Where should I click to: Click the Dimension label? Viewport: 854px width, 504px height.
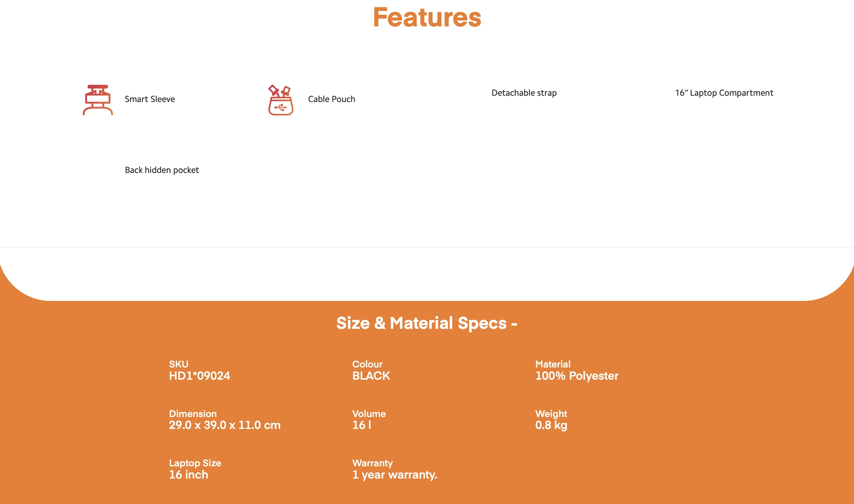193,414
